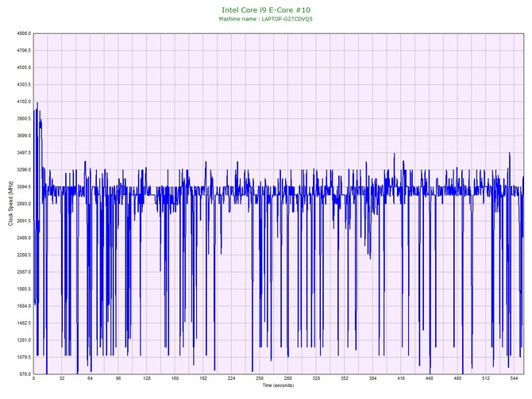Click the y-axis value 3497.5
The width and height of the screenshot is (532, 399).
click(x=24, y=153)
